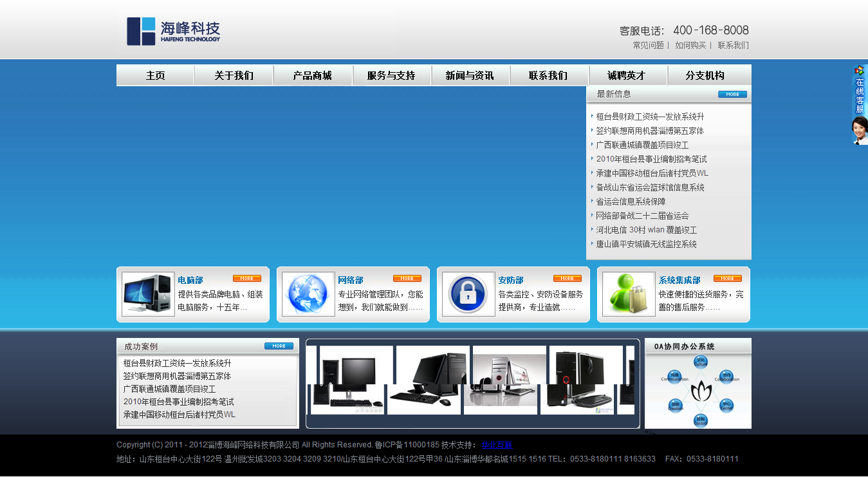The image size is (868, 477).
Task: Click the 成功案例 panel heading
Action: coord(141,346)
